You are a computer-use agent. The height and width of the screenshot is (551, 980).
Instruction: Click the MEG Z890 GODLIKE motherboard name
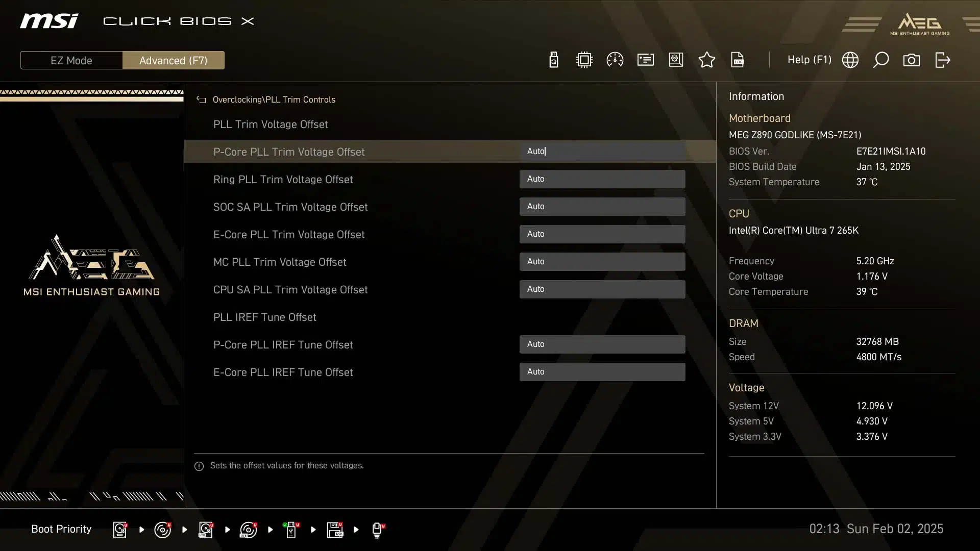coord(795,135)
